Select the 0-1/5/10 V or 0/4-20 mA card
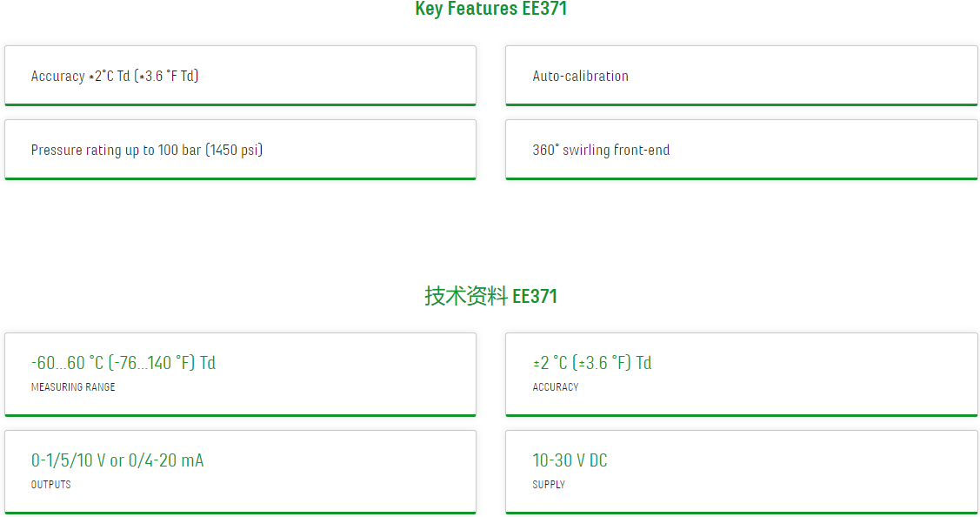Image resolution: width=980 pixels, height=517 pixels. (x=240, y=472)
